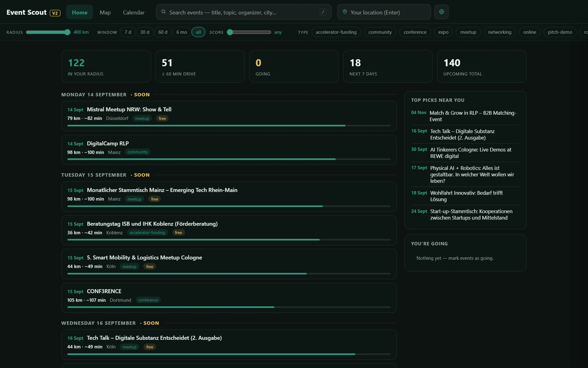
Task: Click the location pin icon in location field
Action: 345,12
